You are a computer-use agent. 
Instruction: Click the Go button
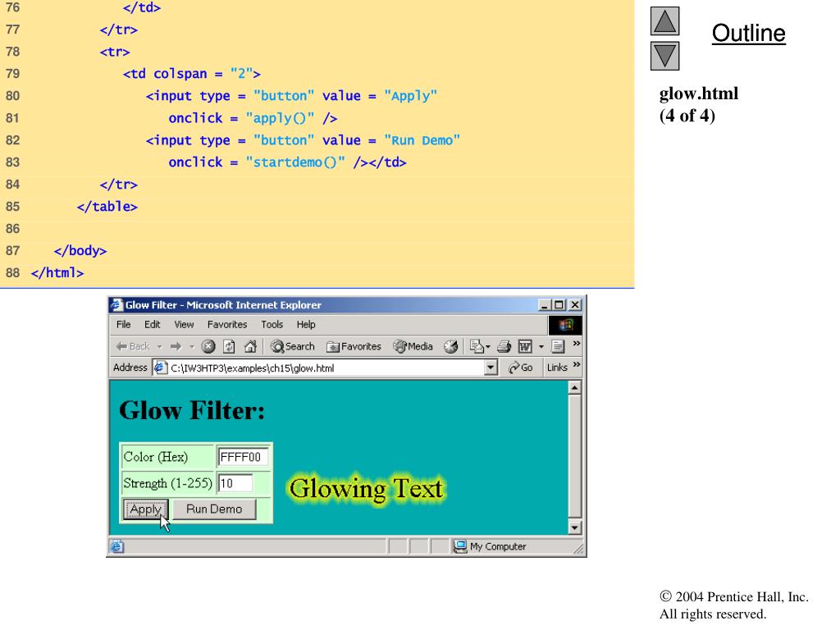tap(520, 367)
